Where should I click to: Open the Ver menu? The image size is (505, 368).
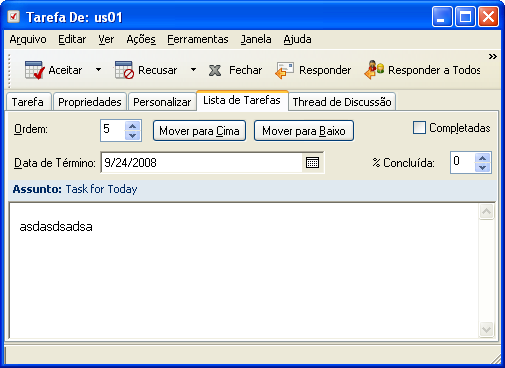tap(106, 39)
